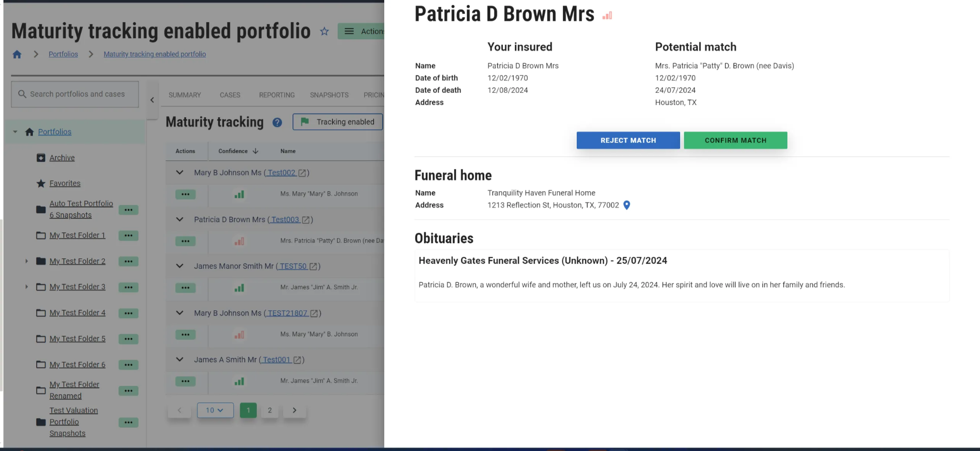Collapse the sidebar with left arrow
The image size is (980, 451).
coord(152,100)
